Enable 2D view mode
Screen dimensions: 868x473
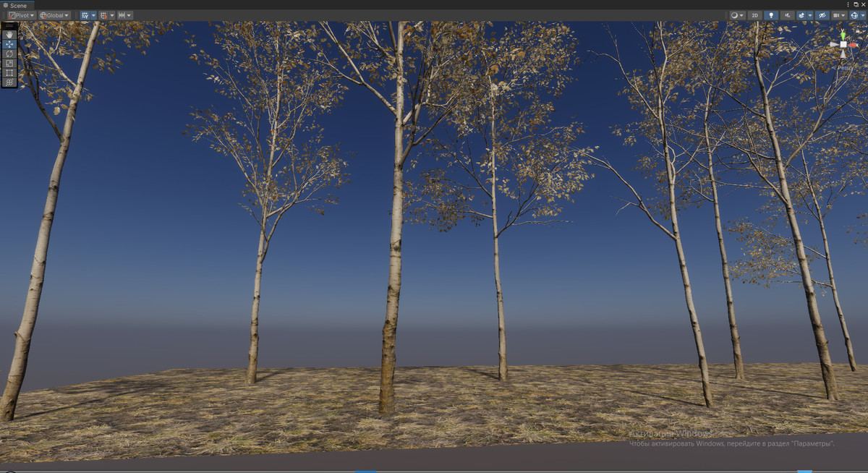coord(755,15)
